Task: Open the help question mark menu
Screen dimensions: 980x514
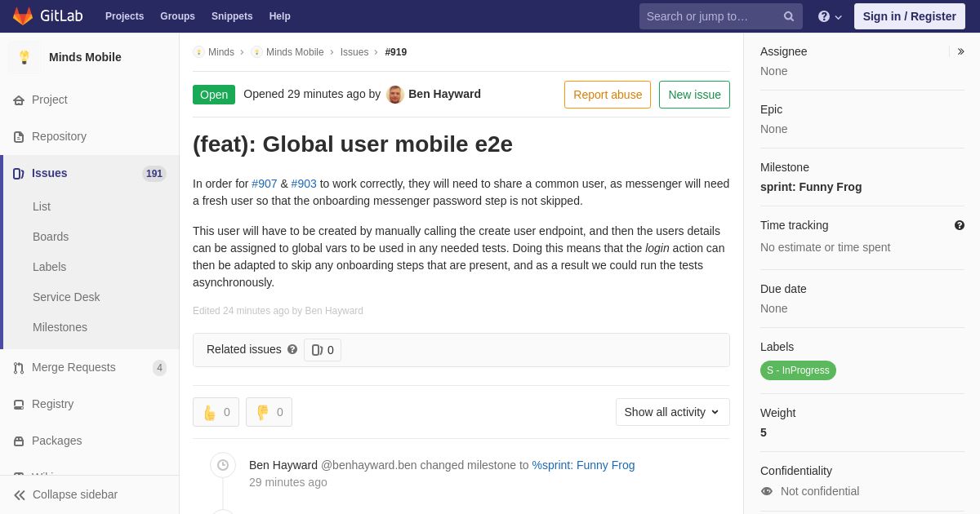Action: point(830,16)
